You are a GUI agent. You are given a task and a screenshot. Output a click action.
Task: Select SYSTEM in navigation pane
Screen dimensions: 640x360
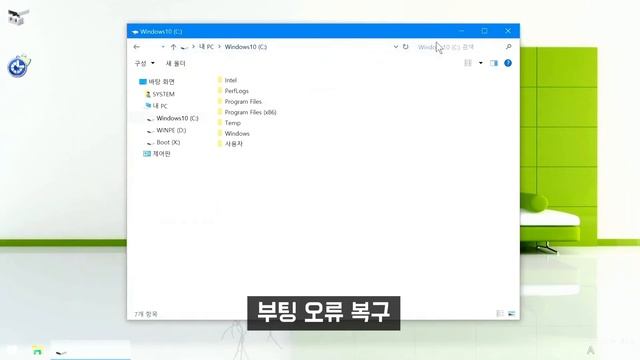(x=160, y=94)
